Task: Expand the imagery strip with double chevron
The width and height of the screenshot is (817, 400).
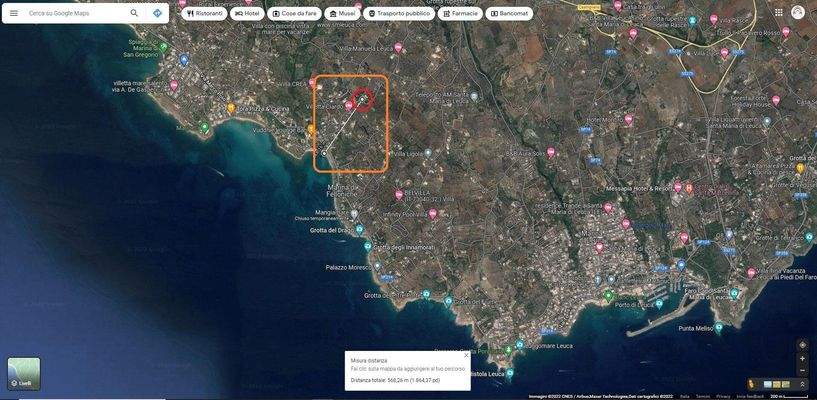Action: [x=801, y=384]
